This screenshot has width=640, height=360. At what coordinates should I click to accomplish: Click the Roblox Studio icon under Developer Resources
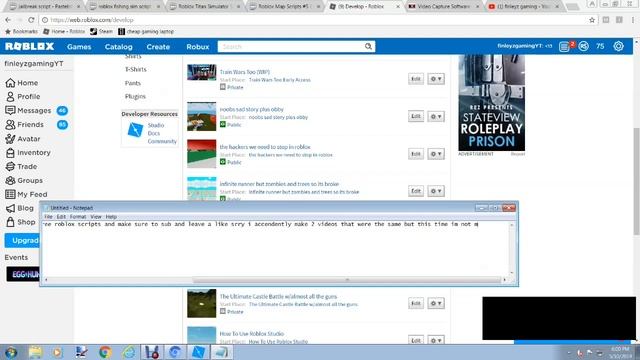136,130
